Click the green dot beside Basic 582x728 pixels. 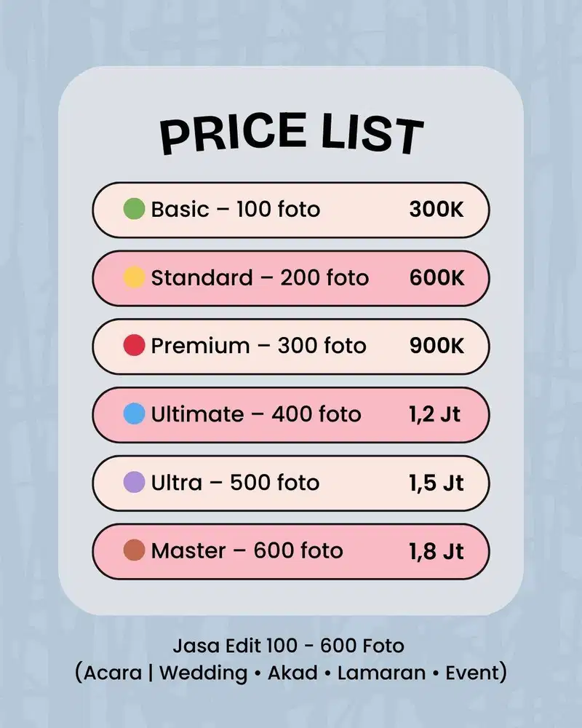pyautogui.click(x=135, y=210)
